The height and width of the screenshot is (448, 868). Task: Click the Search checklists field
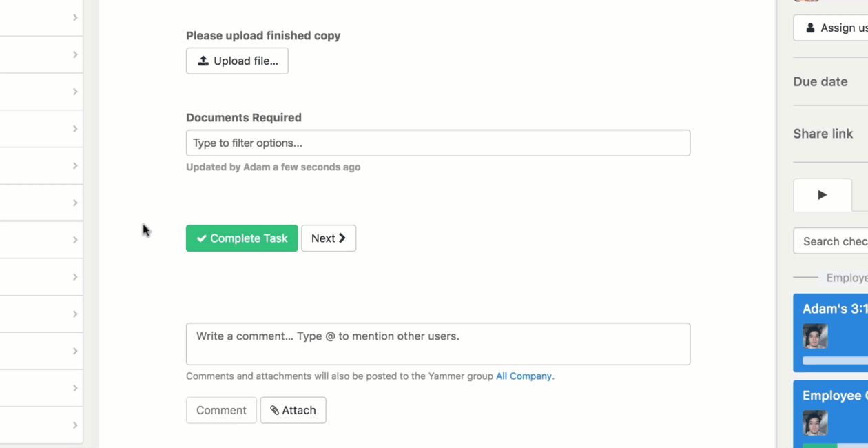click(x=834, y=241)
